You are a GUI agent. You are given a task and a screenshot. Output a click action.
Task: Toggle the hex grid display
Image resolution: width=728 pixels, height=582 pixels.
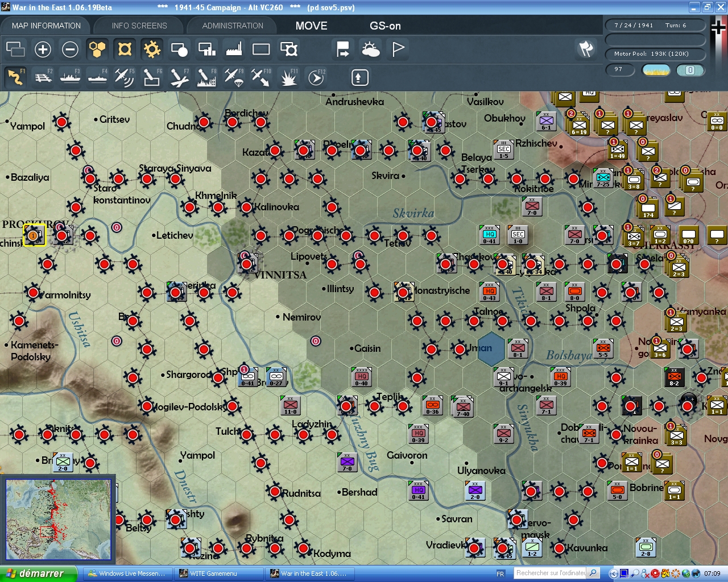[x=97, y=49]
